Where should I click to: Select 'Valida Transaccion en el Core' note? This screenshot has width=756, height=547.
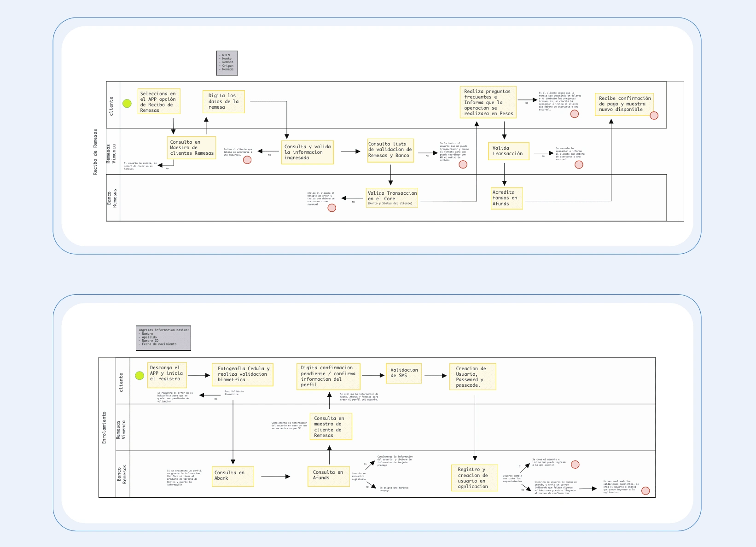pyautogui.click(x=392, y=198)
